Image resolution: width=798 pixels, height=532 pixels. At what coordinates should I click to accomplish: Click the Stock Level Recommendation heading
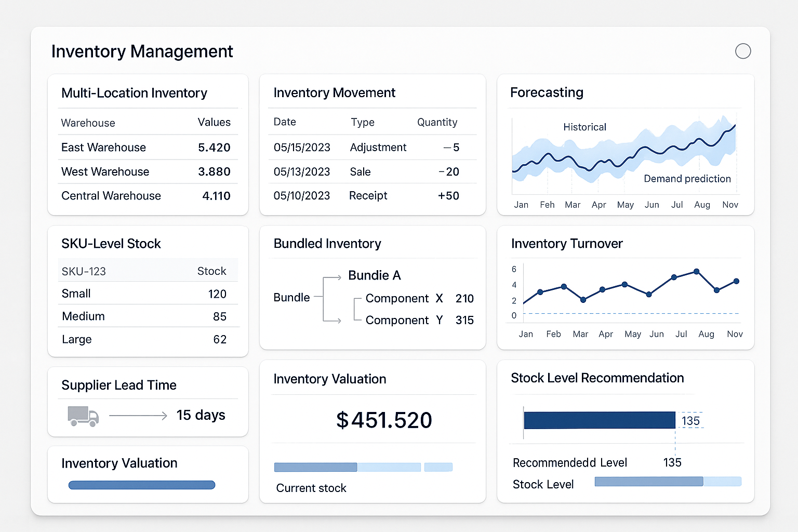pos(597,378)
